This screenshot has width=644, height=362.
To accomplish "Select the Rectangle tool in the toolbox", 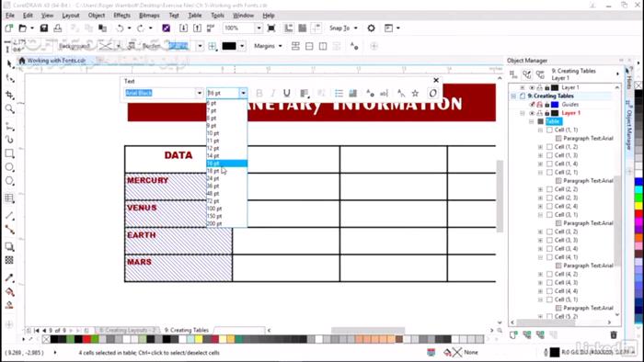I will click(10, 153).
